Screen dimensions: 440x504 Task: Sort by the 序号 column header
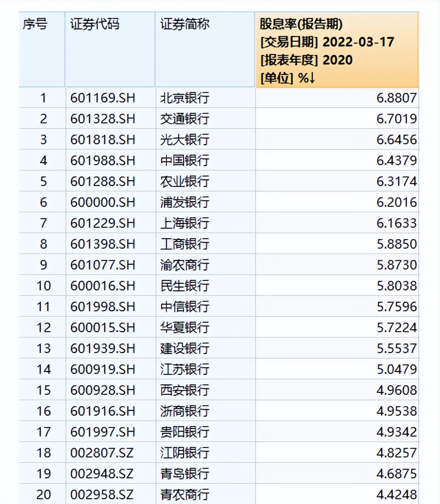[42, 49]
